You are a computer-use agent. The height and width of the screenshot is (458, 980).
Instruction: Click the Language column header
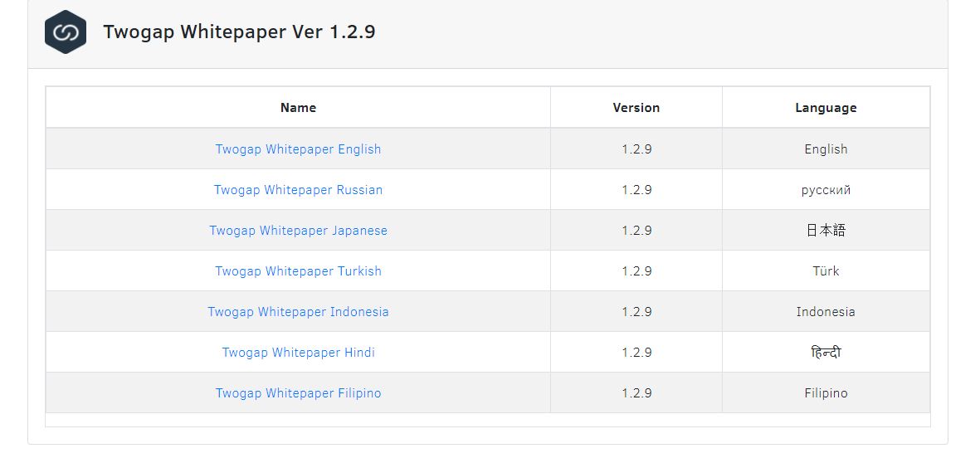click(x=826, y=108)
